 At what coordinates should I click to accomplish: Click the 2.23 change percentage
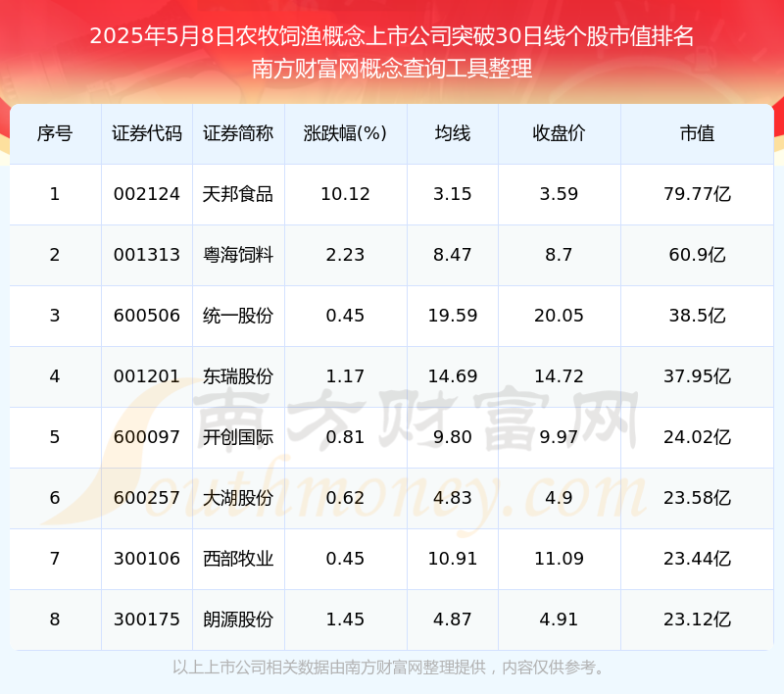click(345, 255)
